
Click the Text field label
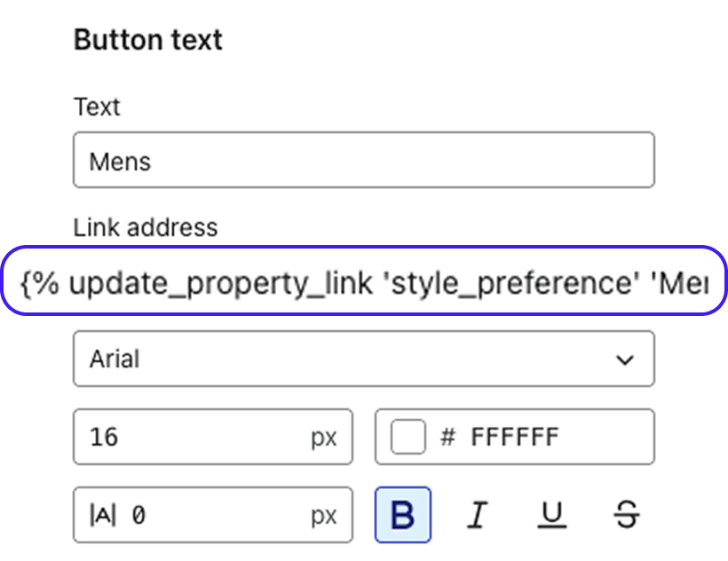96,107
